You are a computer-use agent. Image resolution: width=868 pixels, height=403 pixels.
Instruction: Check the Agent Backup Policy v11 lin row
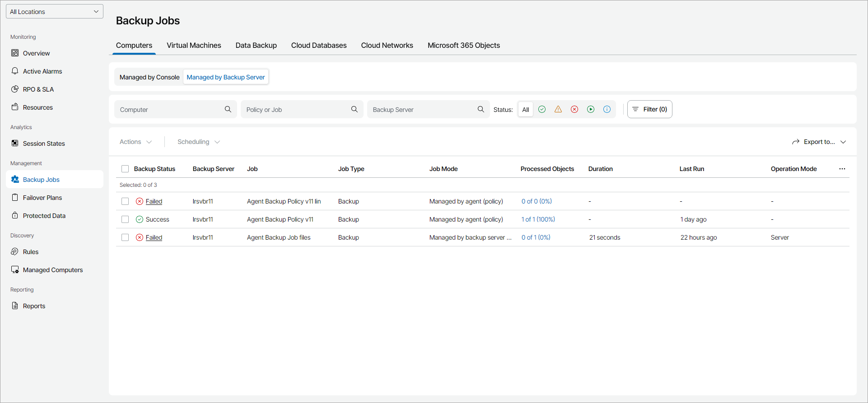125,201
